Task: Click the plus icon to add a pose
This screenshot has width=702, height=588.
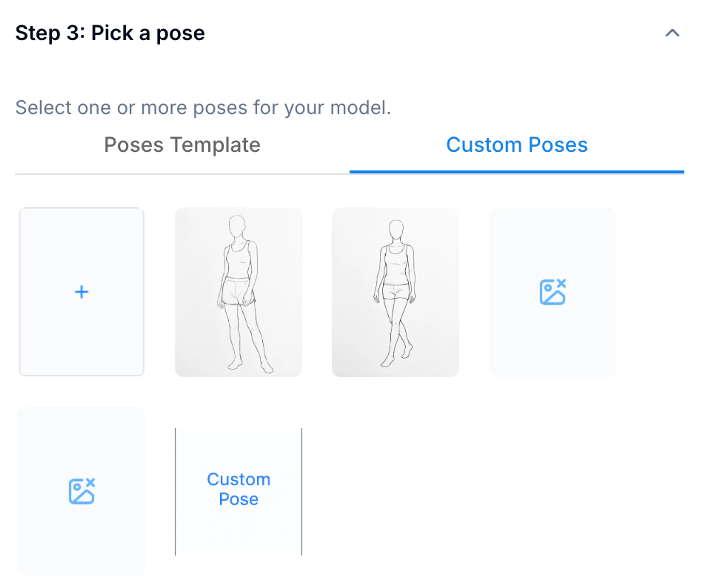Action: pos(82,292)
